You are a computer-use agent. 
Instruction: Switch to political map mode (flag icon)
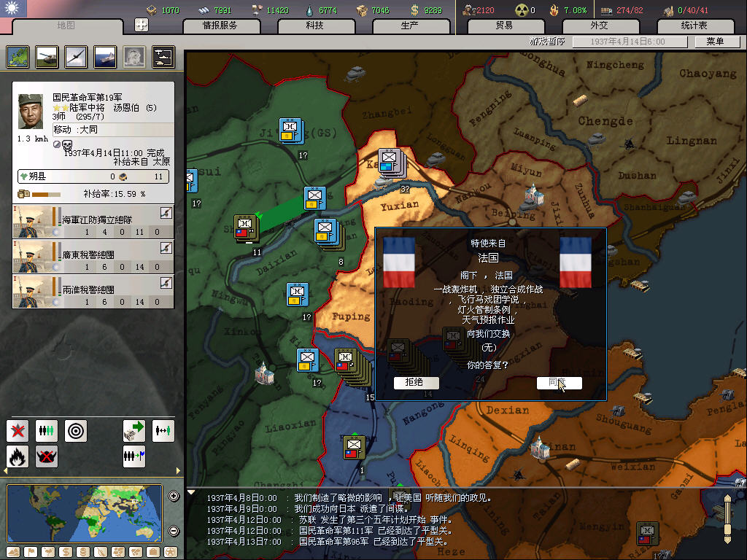31,552
